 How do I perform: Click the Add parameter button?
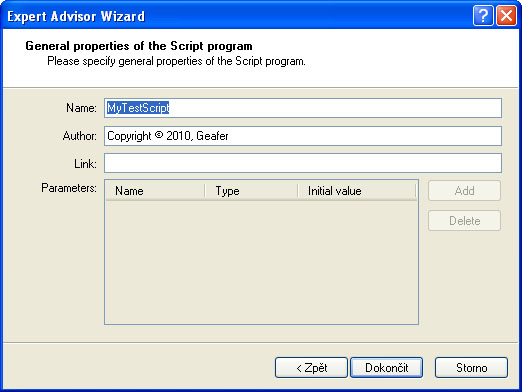pos(464,191)
